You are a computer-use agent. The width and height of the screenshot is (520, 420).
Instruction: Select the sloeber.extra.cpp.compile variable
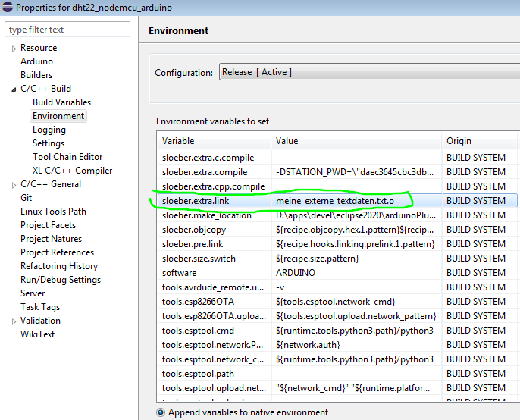click(213, 186)
